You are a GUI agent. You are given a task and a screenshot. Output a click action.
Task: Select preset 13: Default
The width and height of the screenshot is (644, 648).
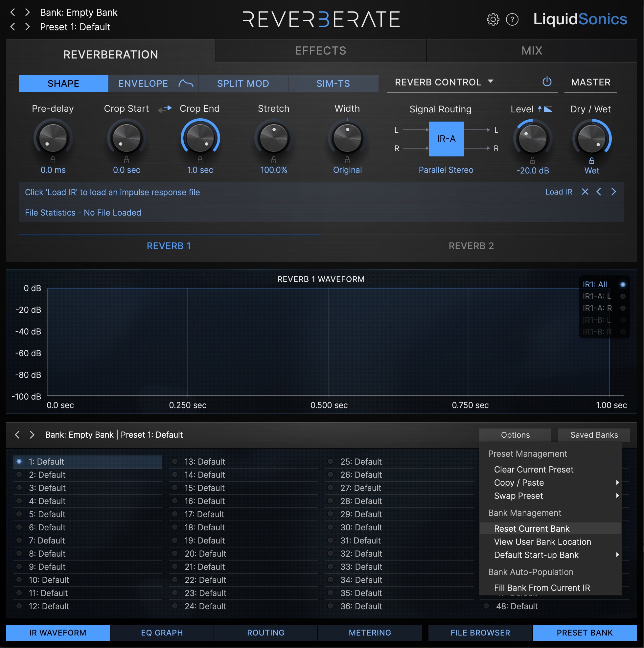(243, 462)
